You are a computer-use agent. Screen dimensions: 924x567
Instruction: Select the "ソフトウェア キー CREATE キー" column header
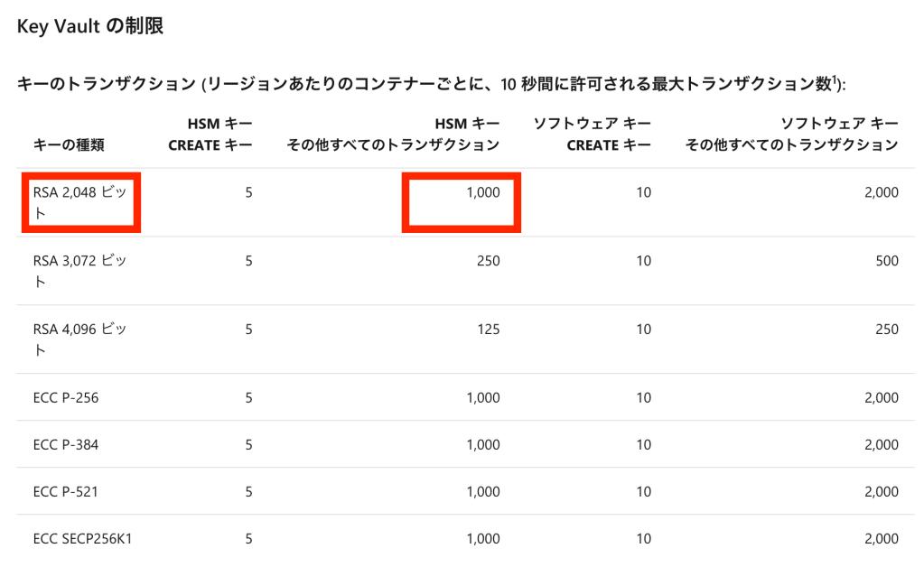[591, 134]
